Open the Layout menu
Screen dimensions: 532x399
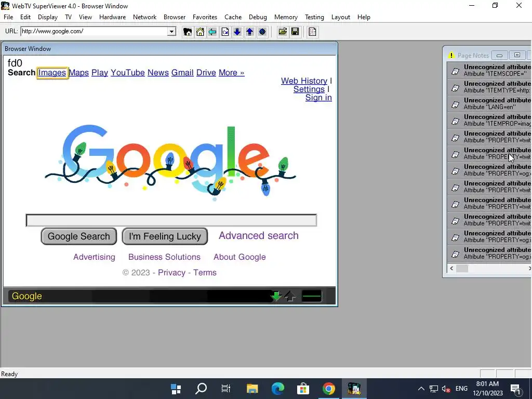(x=340, y=17)
